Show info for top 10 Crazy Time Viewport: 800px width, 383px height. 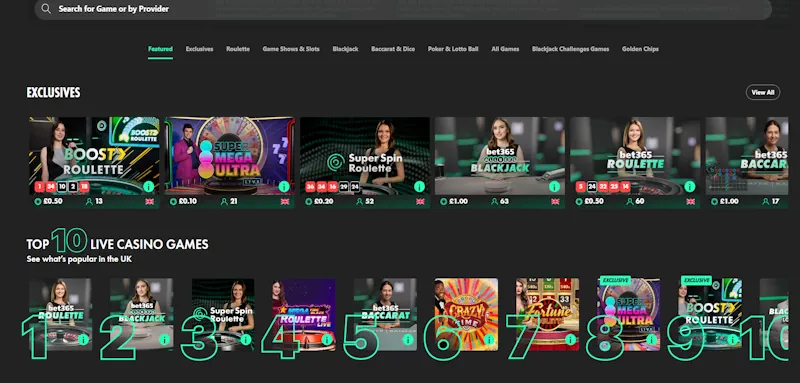(x=489, y=340)
